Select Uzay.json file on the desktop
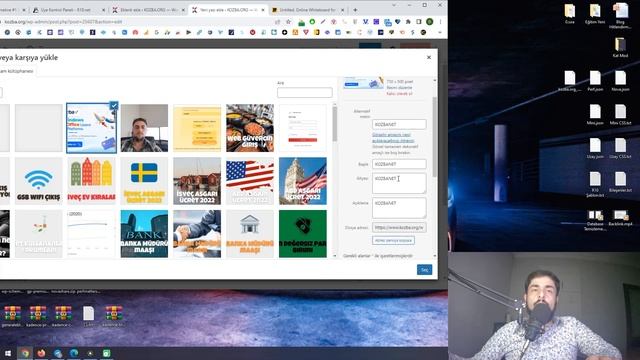This screenshot has height=360, width=640. [595, 149]
